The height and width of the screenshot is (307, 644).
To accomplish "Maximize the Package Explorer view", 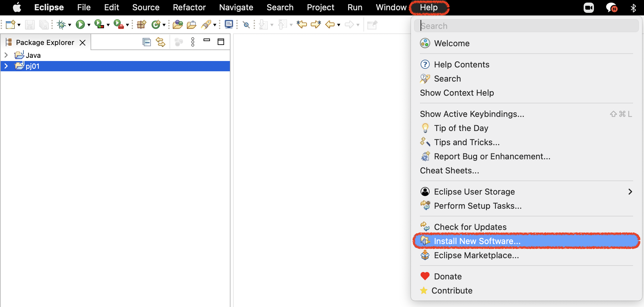I will pyautogui.click(x=221, y=42).
